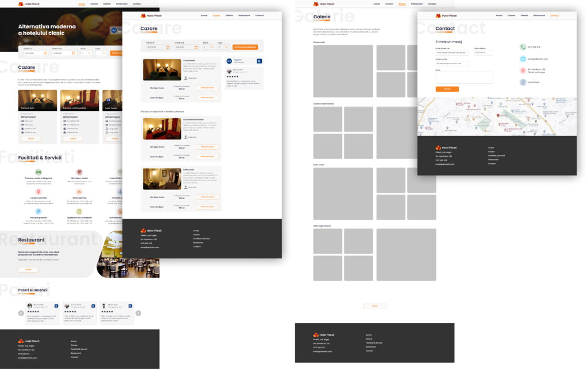Go to previous review with left arrow
The height and width of the screenshot is (369, 588).
(x=21, y=313)
